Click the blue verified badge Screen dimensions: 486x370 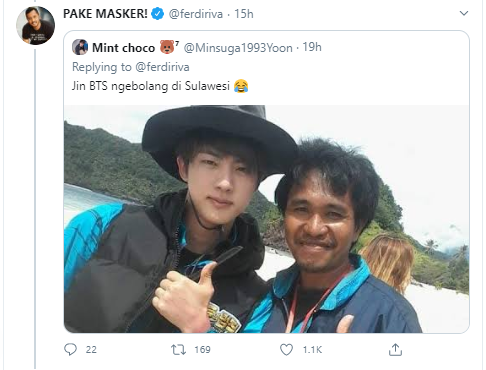(x=158, y=14)
